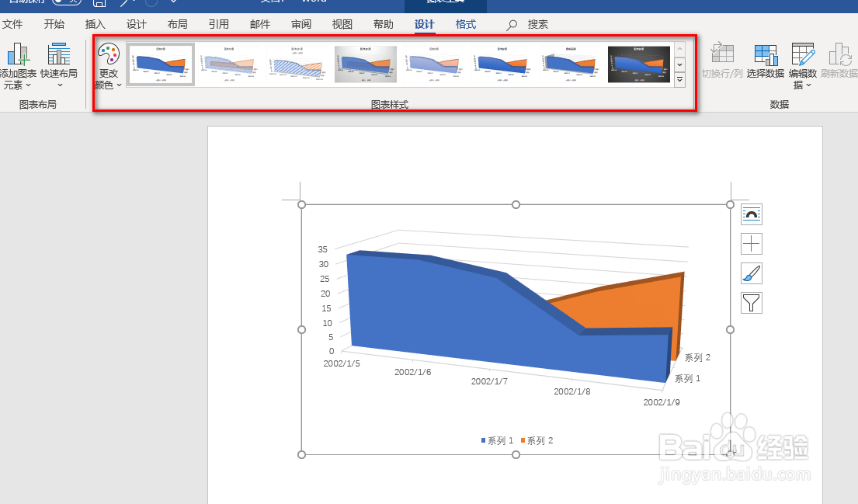Viewport: 858px width, 504px height.
Task: Select the dark background chart style
Action: point(639,64)
